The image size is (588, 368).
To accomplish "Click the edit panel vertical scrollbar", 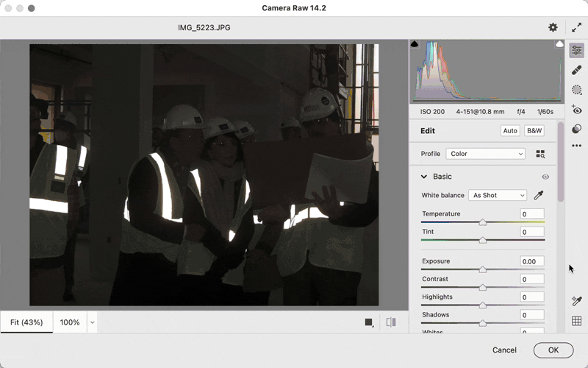I will pyautogui.click(x=561, y=161).
